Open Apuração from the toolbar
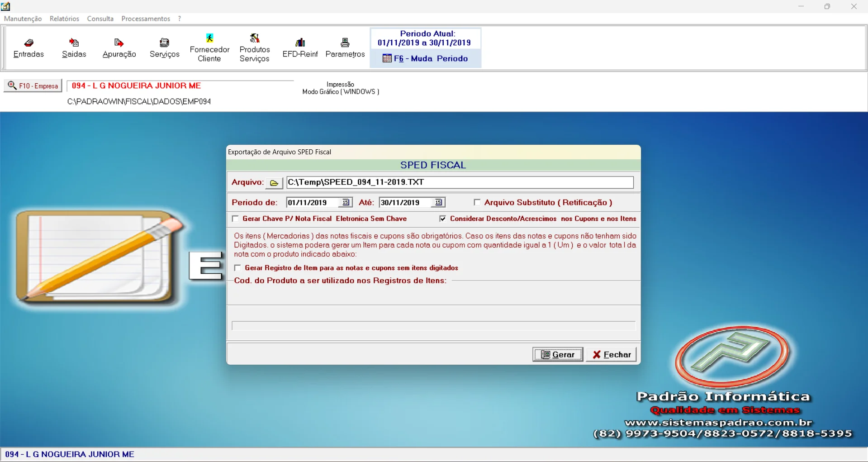The width and height of the screenshot is (868, 462). tap(119, 48)
